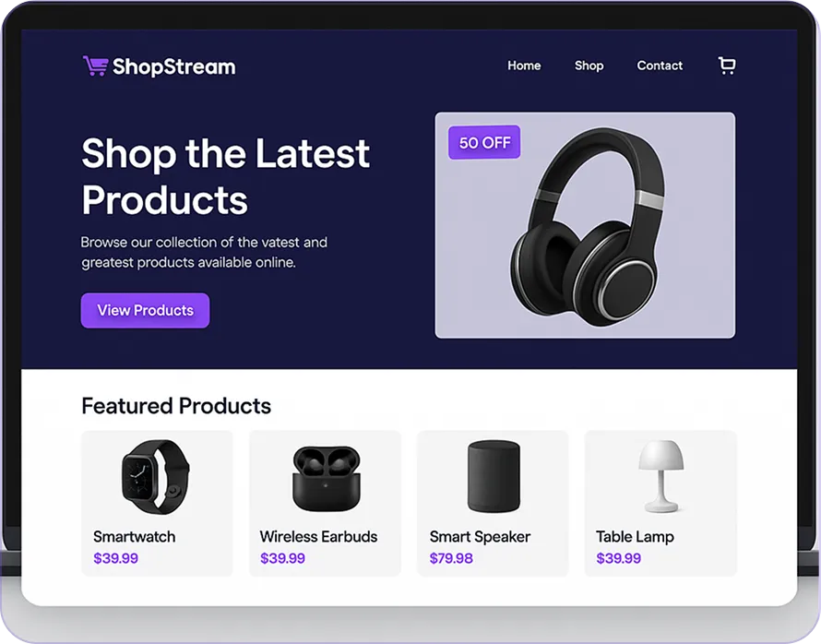The image size is (821, 644).
Task: Select the Wireless Earbuds product image
Action: pos(327,479)
